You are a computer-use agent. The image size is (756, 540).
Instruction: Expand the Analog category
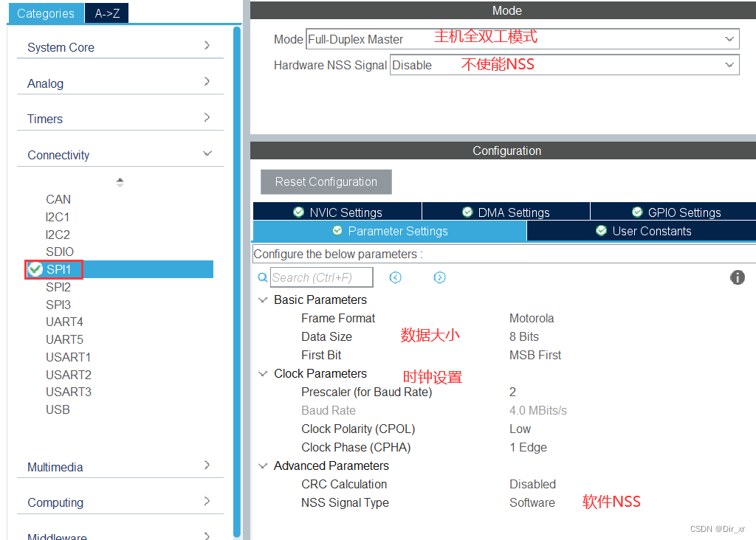pos(207,81)
